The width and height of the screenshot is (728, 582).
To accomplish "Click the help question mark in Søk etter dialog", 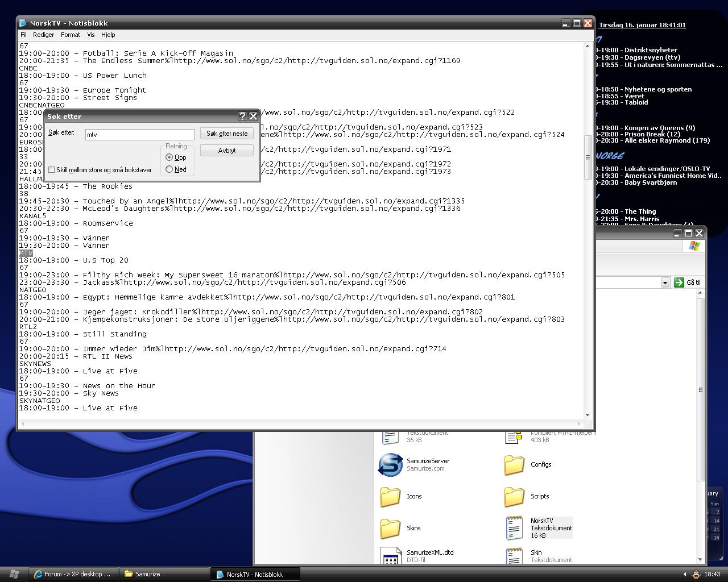I will coord(242,117).
